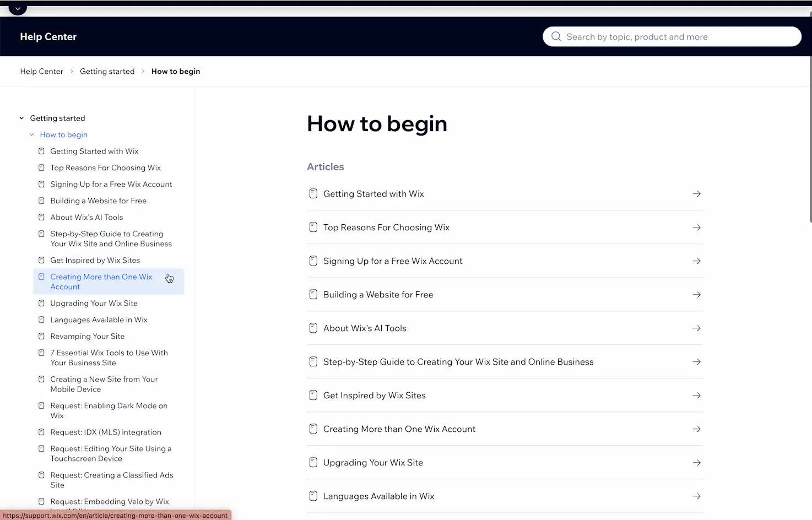
Task: Click document icon beside sidebar Request: IDX (MLS) integration
Action: [x=41, y=432]
